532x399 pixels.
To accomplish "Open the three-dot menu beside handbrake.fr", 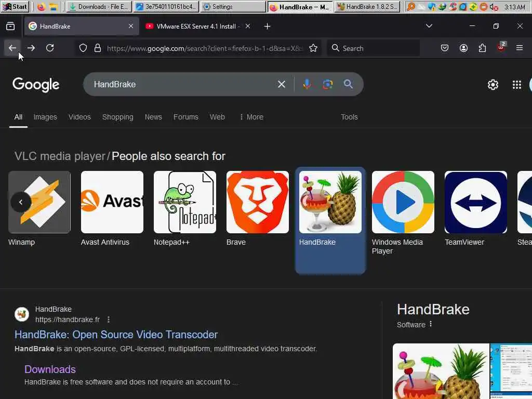I will [109, 320].
